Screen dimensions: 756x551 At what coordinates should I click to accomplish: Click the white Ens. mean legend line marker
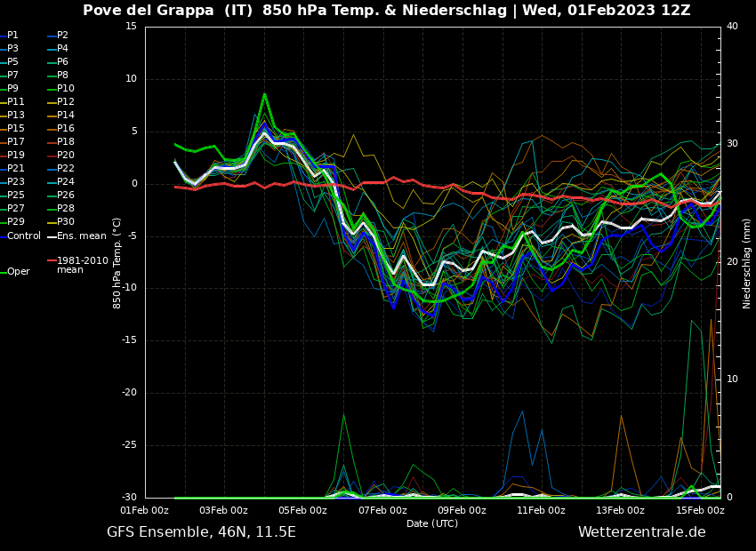(x=52, y=237)
